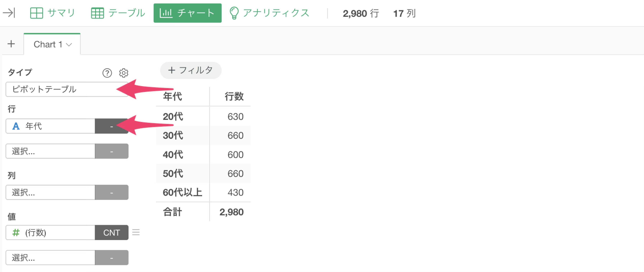Expand the Chart 1 tab dropdown arrow
Viewport: 644px width, 272px height.
pos(69,45)
